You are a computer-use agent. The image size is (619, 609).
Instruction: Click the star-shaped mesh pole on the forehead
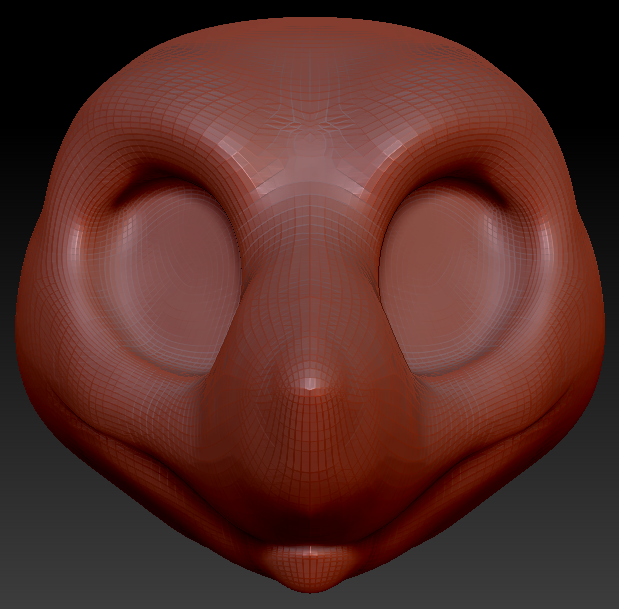pyautogui.click(x=316, y=122)
